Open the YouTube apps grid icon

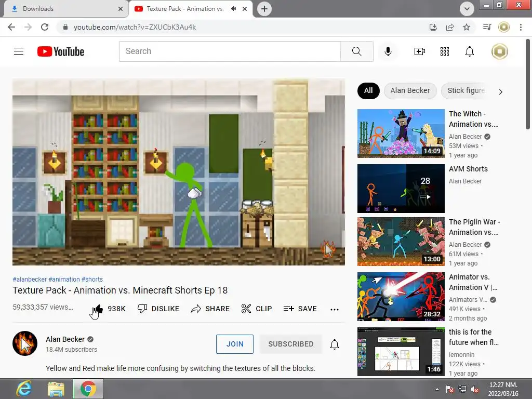[x=445, y=51]
